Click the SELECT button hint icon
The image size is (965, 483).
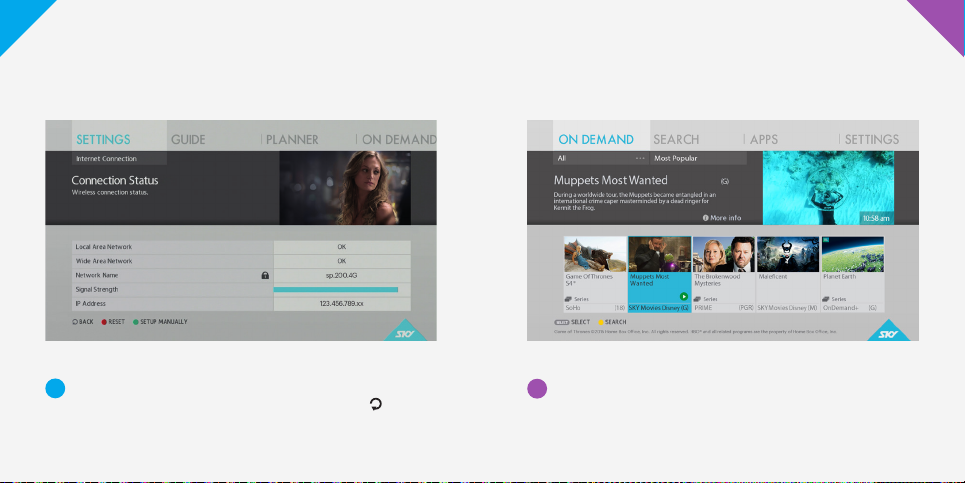click(x=561, y=322)
